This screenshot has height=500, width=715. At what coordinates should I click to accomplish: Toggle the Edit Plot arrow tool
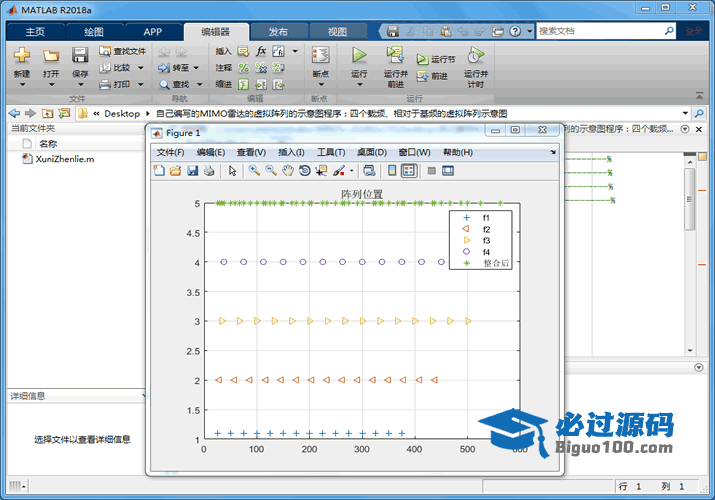(233, 171)
